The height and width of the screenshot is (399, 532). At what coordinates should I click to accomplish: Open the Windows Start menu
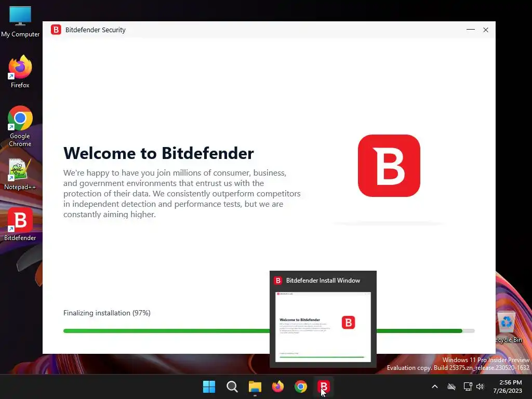coord(209,387)
